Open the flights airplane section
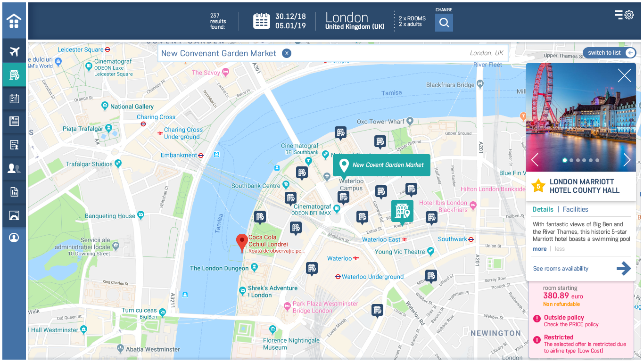This screenshot has width=644, height=362. click(x=14, y=51)
